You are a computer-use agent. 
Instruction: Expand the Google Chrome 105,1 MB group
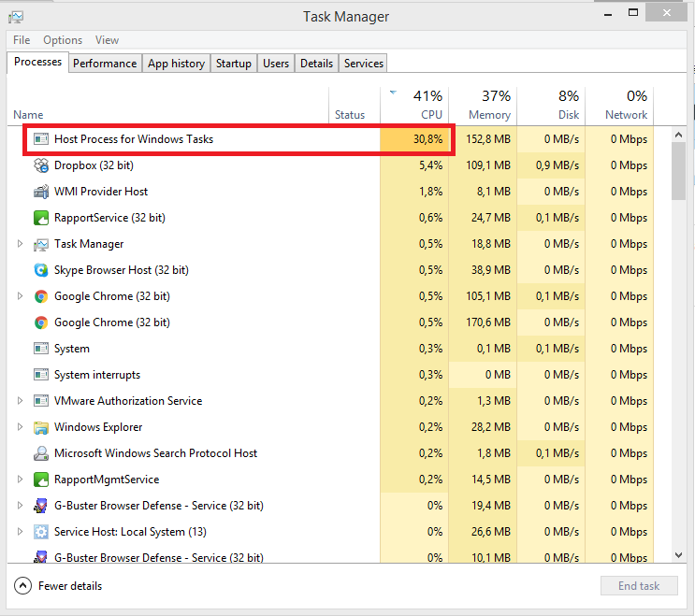(20, 295)
